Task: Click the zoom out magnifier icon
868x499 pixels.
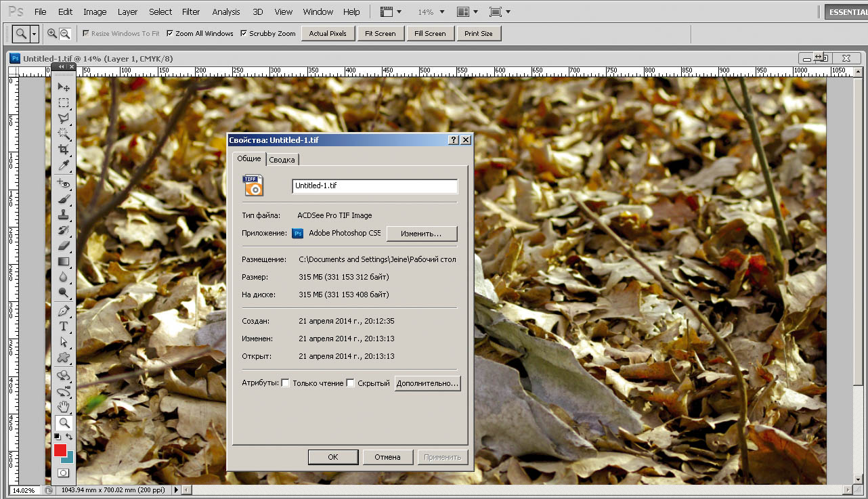Action: click(65, 33)
